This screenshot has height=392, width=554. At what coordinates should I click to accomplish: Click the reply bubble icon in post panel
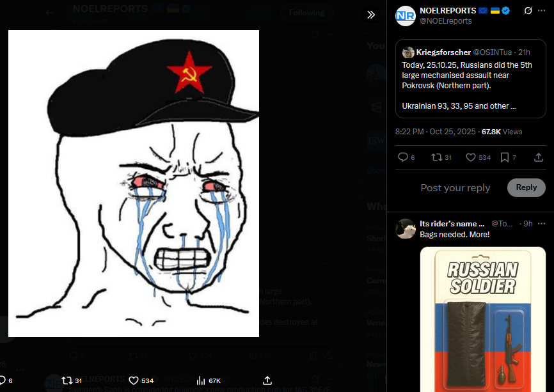(403, 157)
